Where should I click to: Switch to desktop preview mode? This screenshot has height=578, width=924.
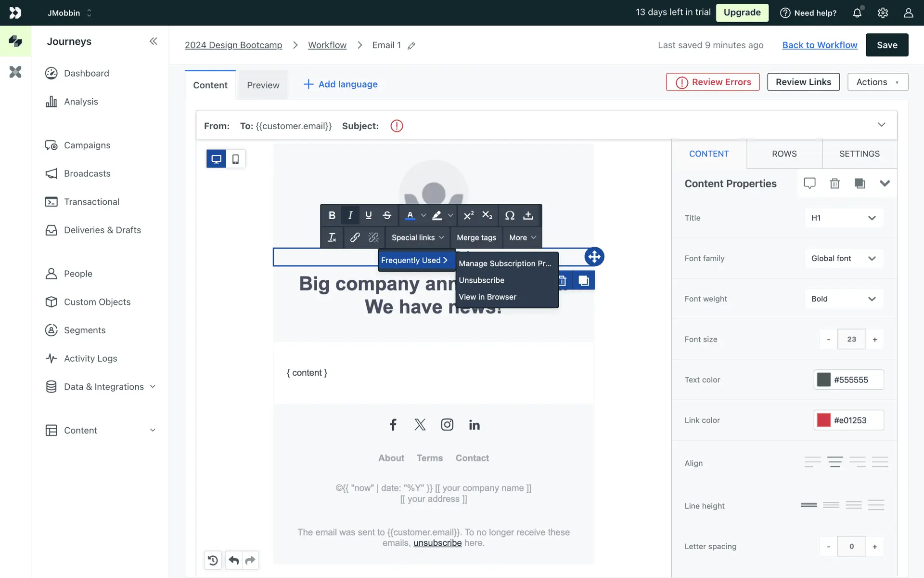click(216, 159)
